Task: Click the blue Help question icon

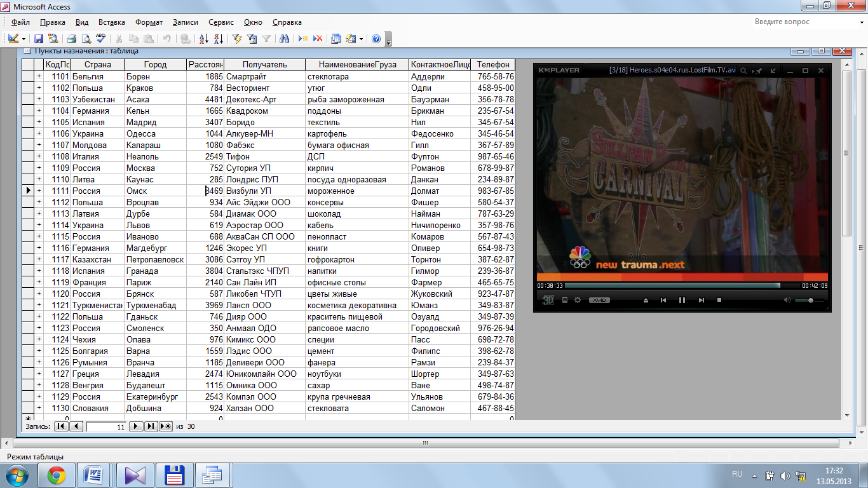Action: pos(376,39)
